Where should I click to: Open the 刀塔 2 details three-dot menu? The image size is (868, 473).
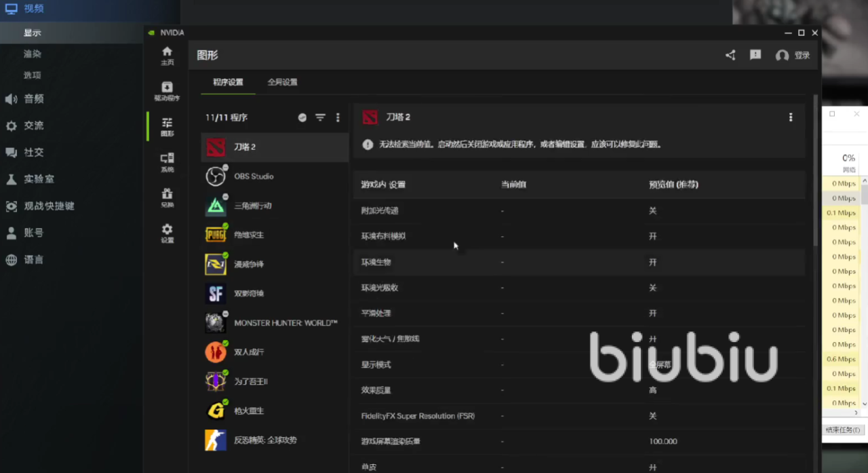(x=790, y=117)
